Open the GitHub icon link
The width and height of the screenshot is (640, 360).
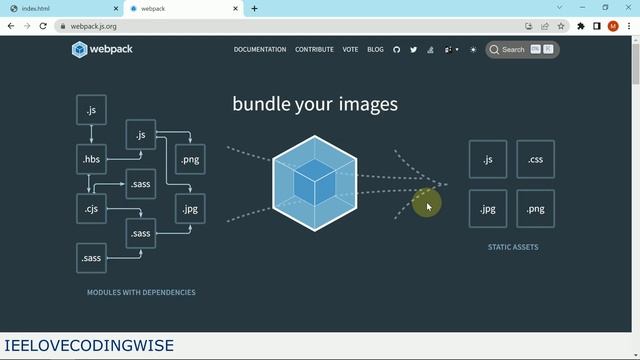click(396, 50)
